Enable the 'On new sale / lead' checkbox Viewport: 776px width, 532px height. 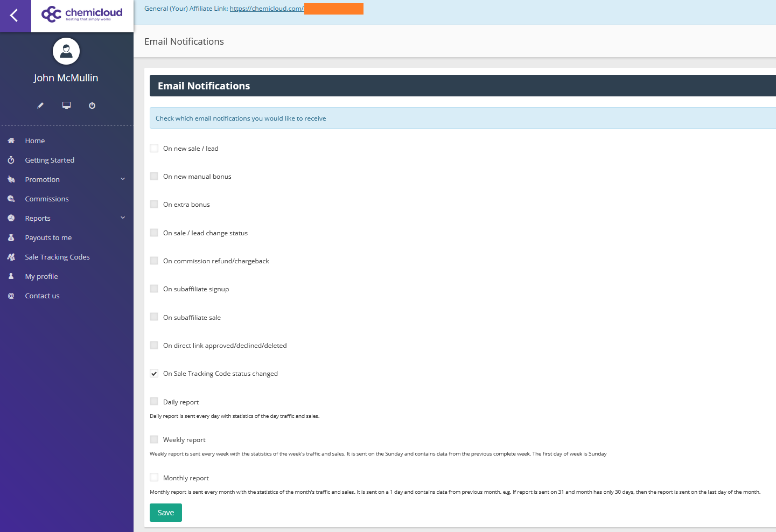coord(154,148)
